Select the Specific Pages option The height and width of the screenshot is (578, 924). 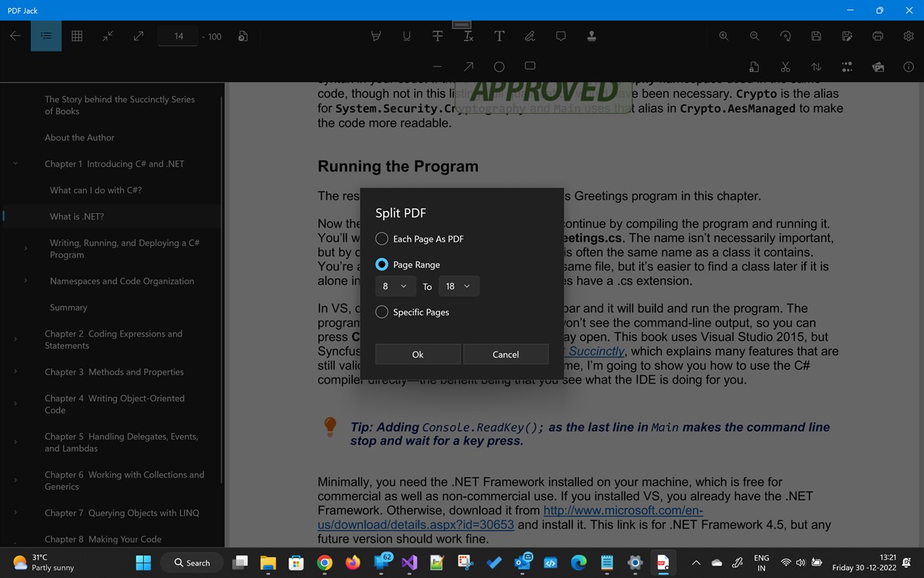pos(382,311)
